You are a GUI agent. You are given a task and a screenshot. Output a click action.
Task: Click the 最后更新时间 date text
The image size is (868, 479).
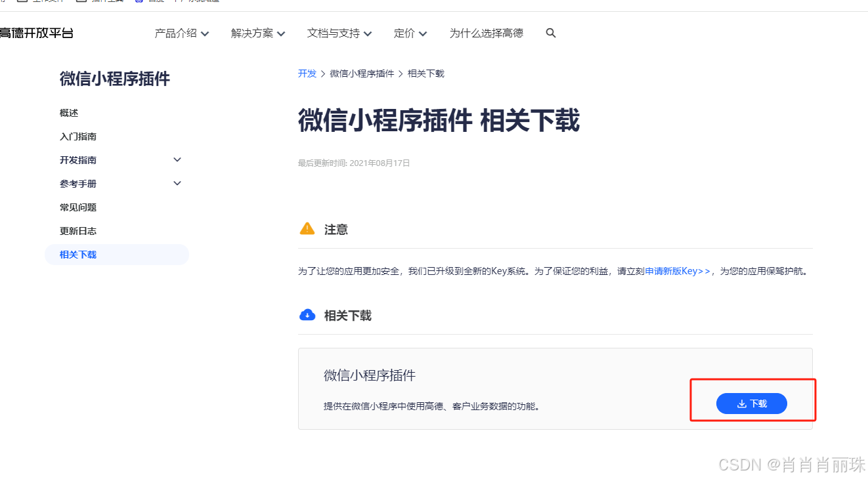pos(354,163)
